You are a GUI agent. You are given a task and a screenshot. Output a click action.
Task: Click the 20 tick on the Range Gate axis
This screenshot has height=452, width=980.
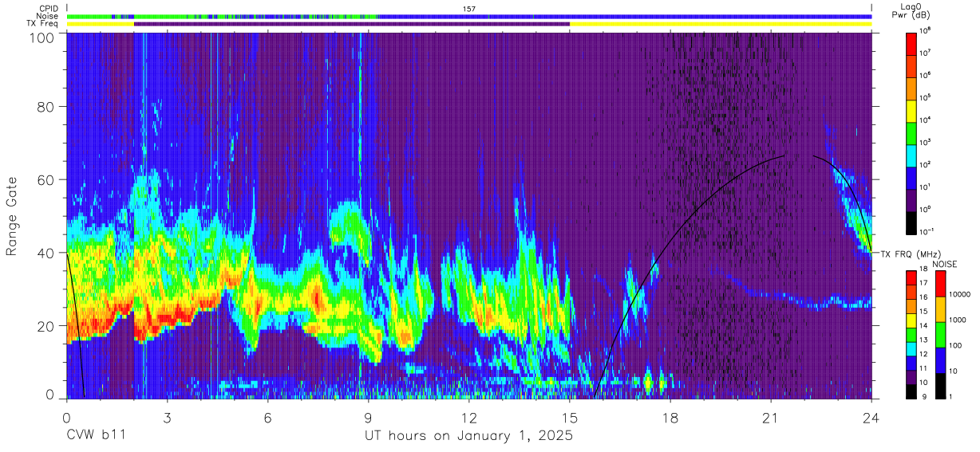tap(47, 325)
